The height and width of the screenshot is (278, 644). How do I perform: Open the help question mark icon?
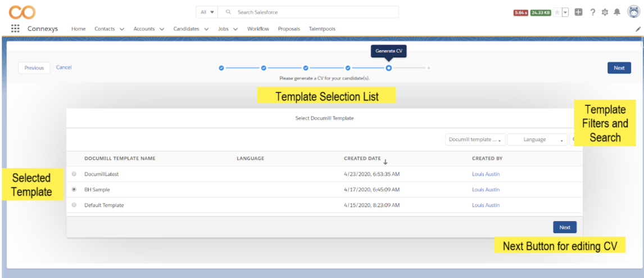(592, 12)
